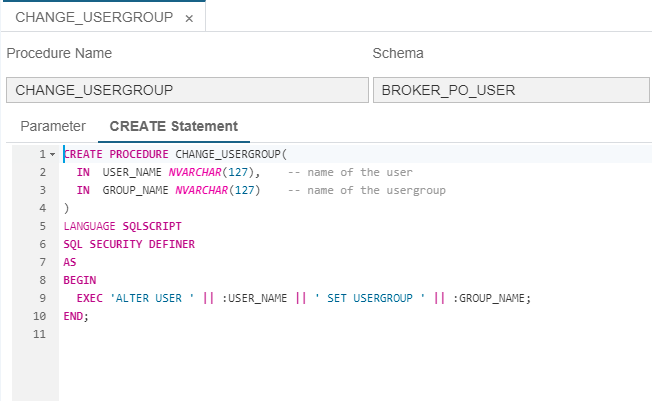
Task: Place cursor at the BEGIN keyword
Action: (80, 280)
